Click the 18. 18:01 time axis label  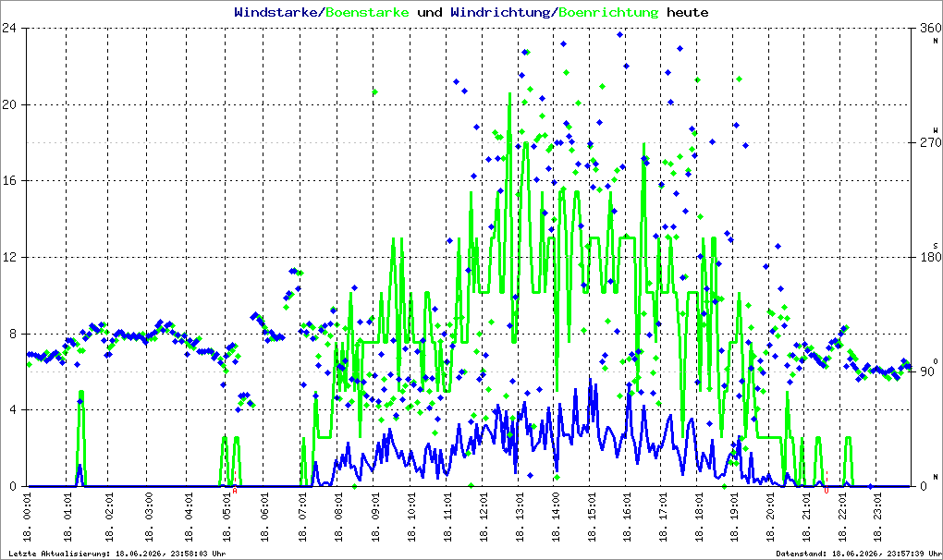coord(698,517)
